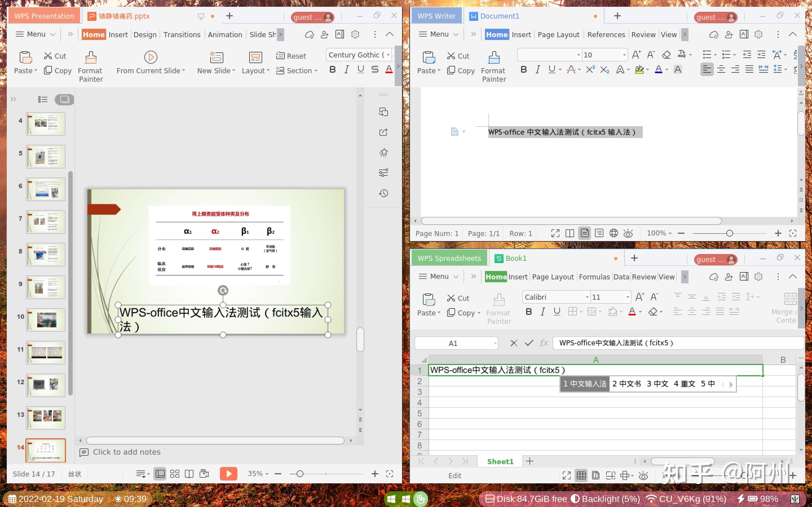The width and height of the screenshot is (812, 507).
Task: Open the font size dropdown in Writer
Action: (x=625, y=55)
